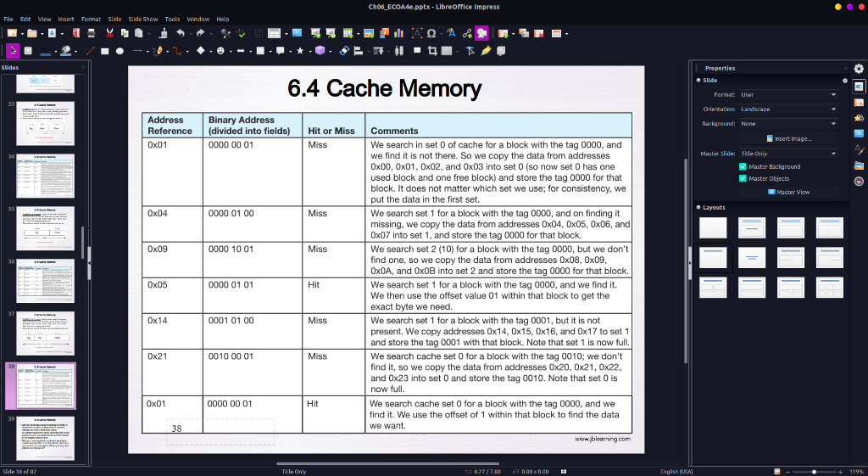This screenshot has height=476, width=868.
Task: Click the Insert Image icon in toolbar
Action: point(369,33)
